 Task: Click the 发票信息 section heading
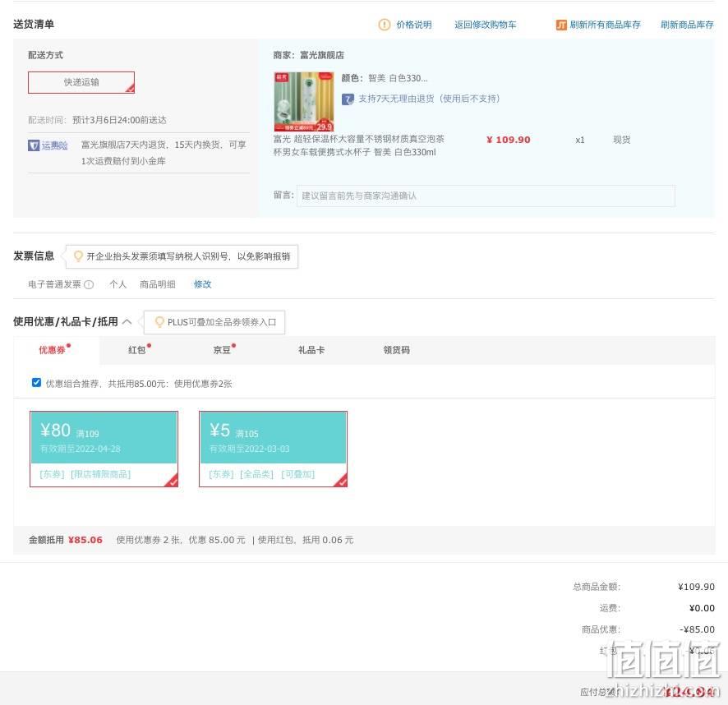point(34,256)
